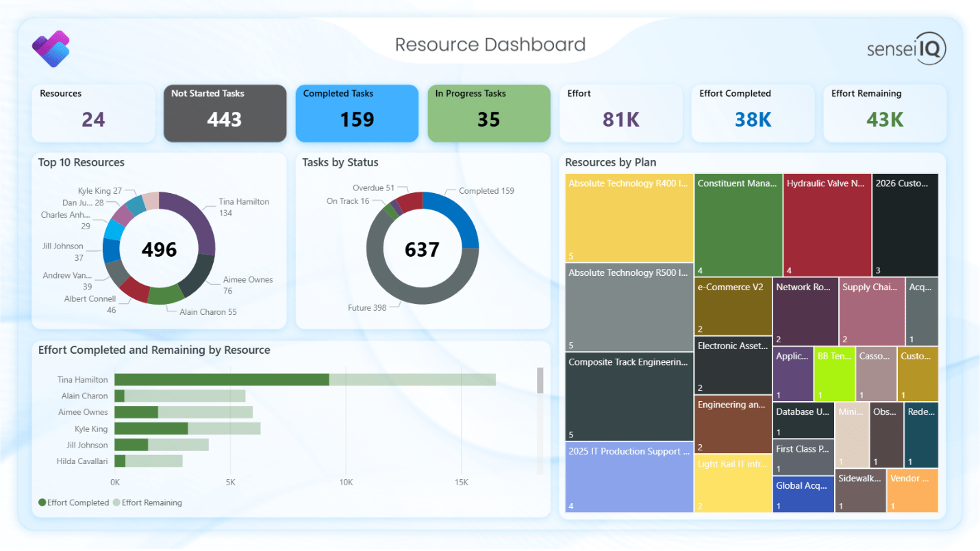Click the colorful diamond logo top-left
The image size is (980, 551).
point(51,49)
